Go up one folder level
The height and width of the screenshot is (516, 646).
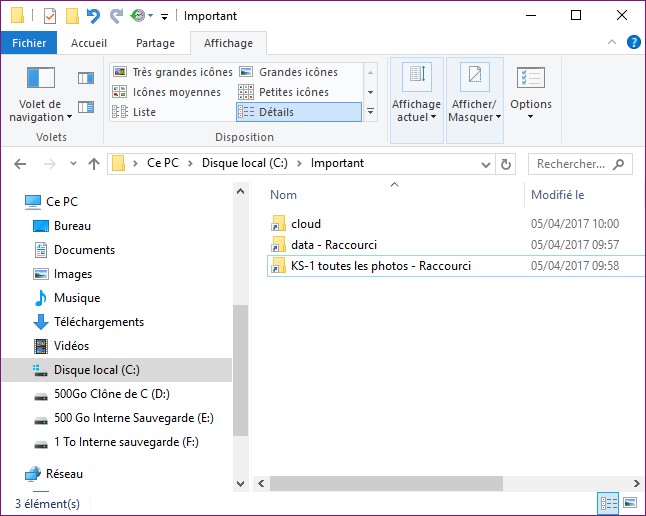point(94,164)
